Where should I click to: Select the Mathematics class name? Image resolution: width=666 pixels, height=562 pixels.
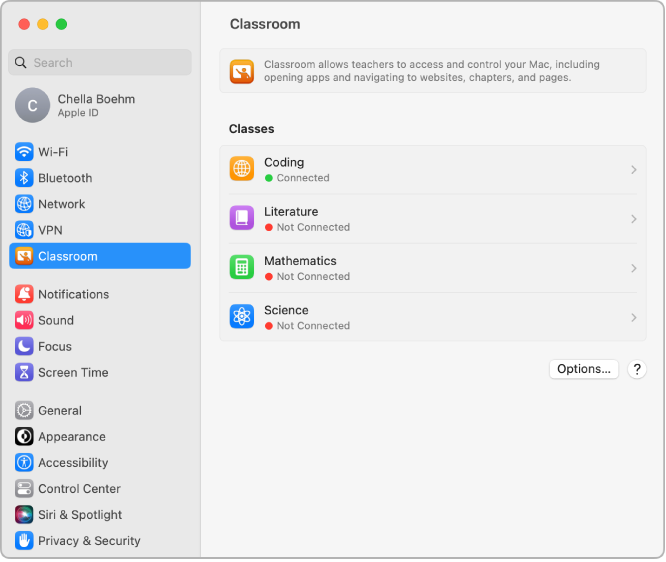click(300, 261)
